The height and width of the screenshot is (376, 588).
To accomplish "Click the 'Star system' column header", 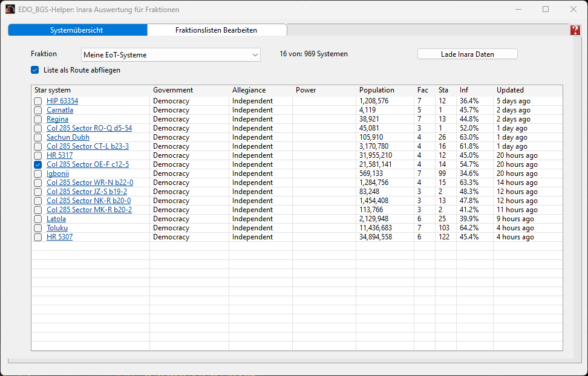I will point(53,90).
